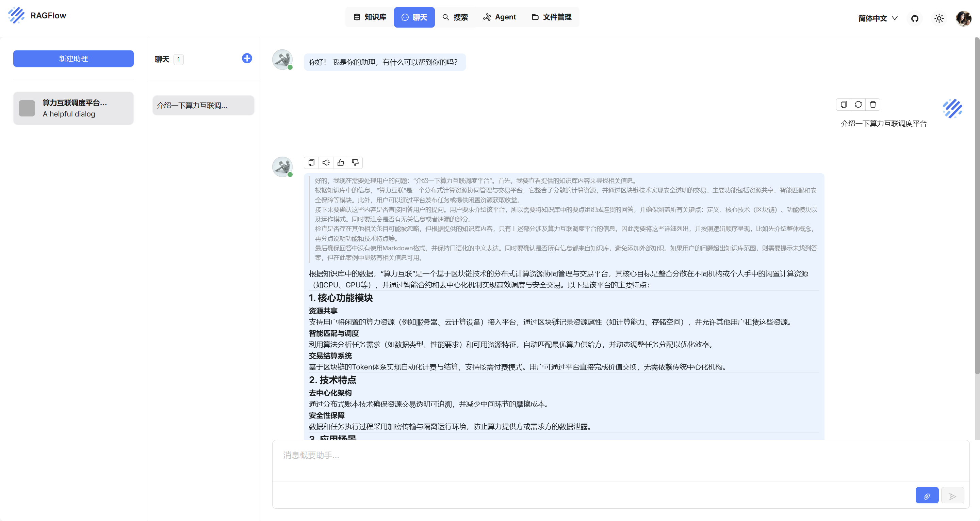Attach a file with paperclip button
The height and width of the screenshot is (521, 980).
point(927,495)
